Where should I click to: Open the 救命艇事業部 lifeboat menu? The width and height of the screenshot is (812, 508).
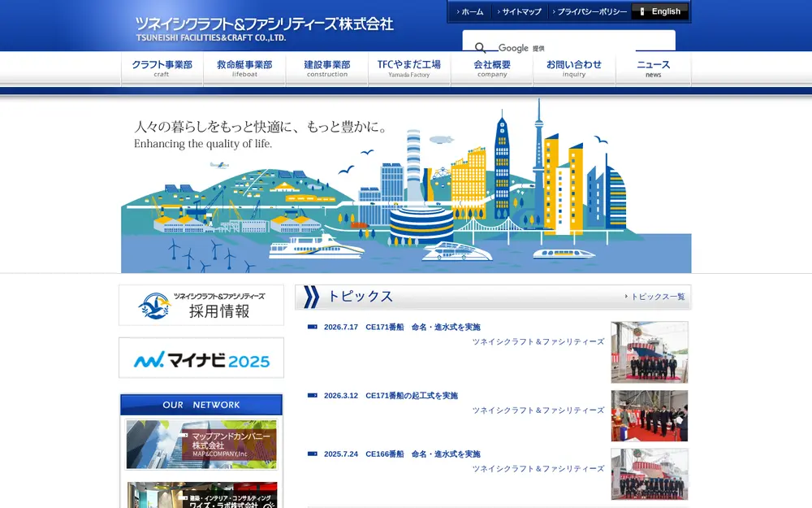[244, 68]
